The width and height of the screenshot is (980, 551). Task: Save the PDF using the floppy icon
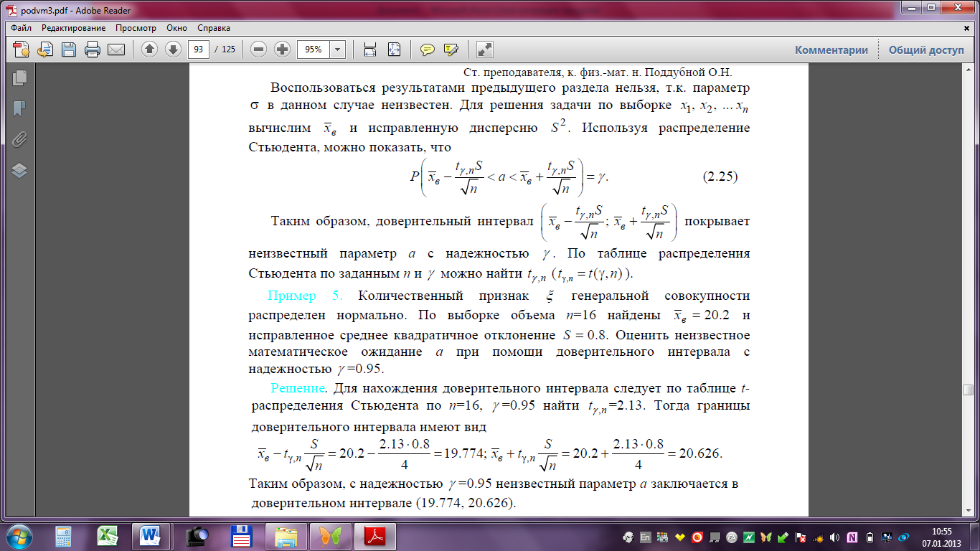tap(69, 50)
